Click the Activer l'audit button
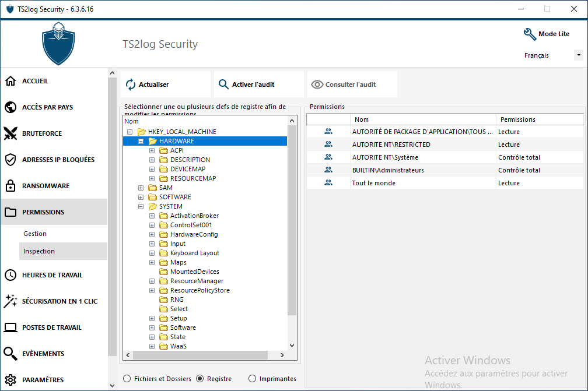588x391 pixels. 259,84
